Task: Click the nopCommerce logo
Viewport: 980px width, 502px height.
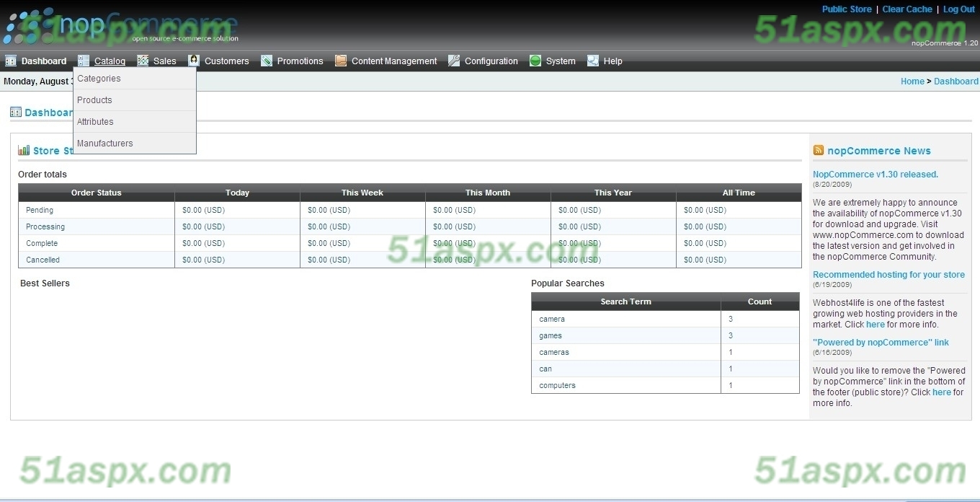Action: (x=121, y=25)
